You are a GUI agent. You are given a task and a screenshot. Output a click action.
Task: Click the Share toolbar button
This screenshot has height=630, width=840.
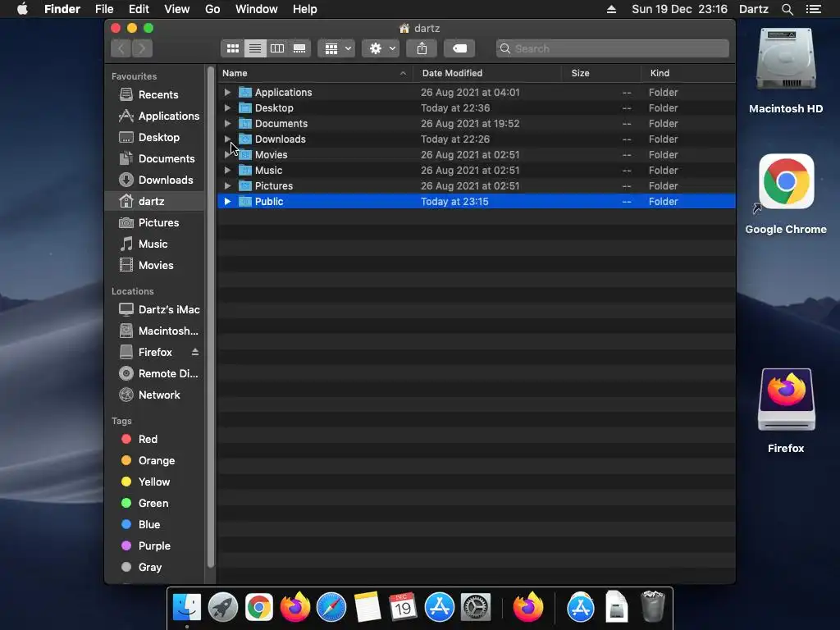click(x=422, y=48)
